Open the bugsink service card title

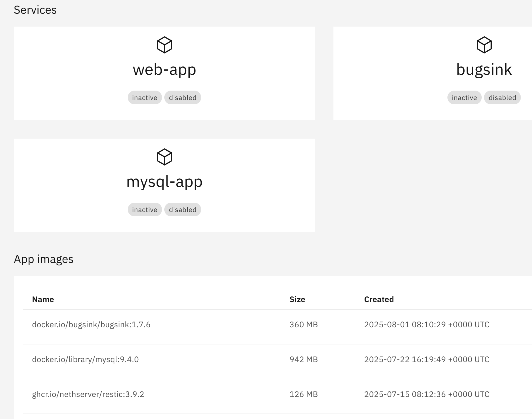point(484,69)
